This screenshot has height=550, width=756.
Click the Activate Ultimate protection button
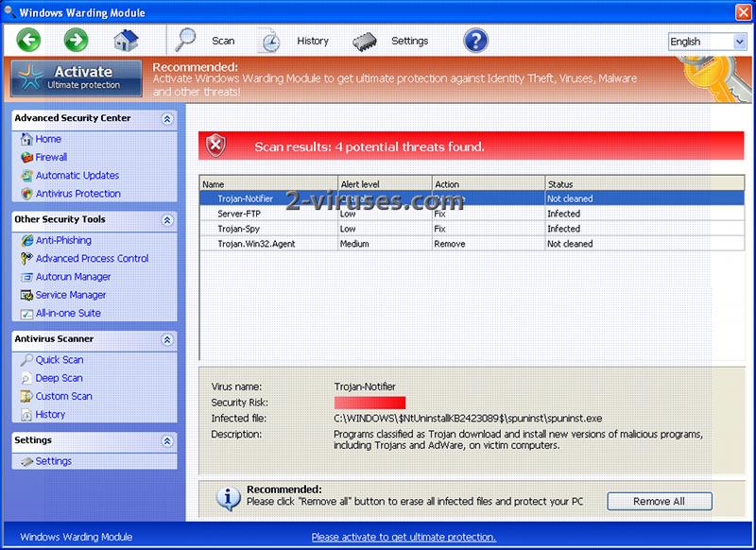(77, 77)
